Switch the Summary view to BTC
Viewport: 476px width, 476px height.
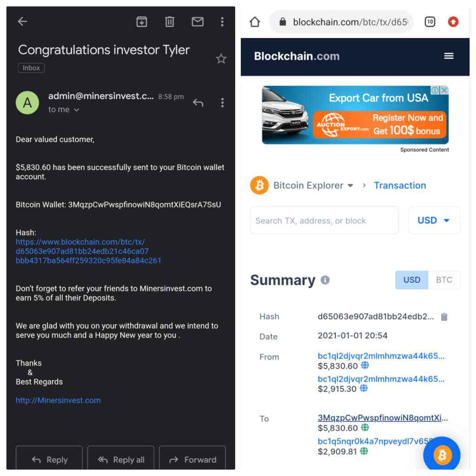click(444, 280)
